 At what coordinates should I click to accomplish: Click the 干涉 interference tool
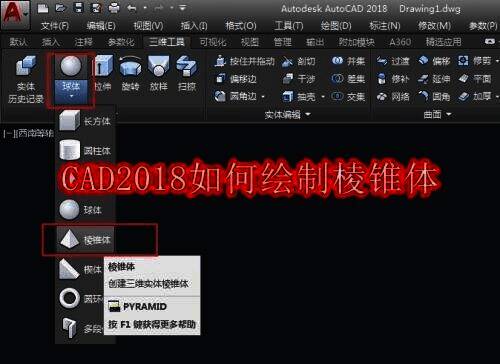298,79
